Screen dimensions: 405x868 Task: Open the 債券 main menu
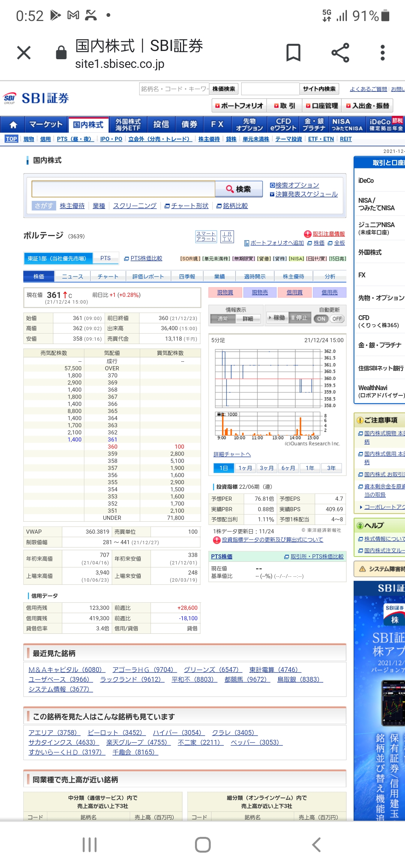click(x=189, y=124)
